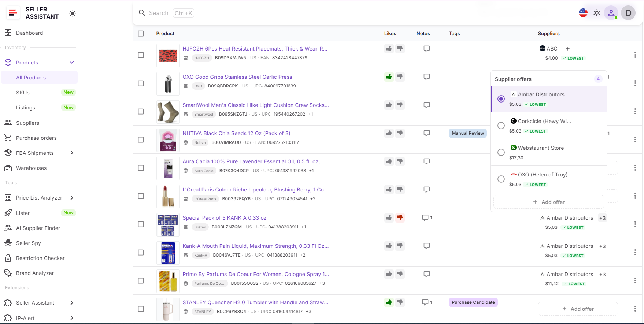
Task: Tick the select-all products header checkbox
Action: [x=141, y=33]
